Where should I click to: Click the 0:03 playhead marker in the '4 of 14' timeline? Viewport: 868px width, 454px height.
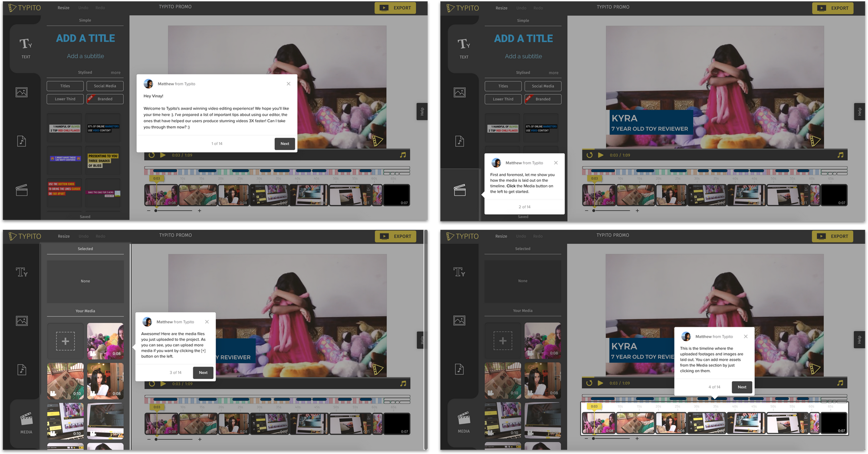pyautogui.click(x=594, y=406)
